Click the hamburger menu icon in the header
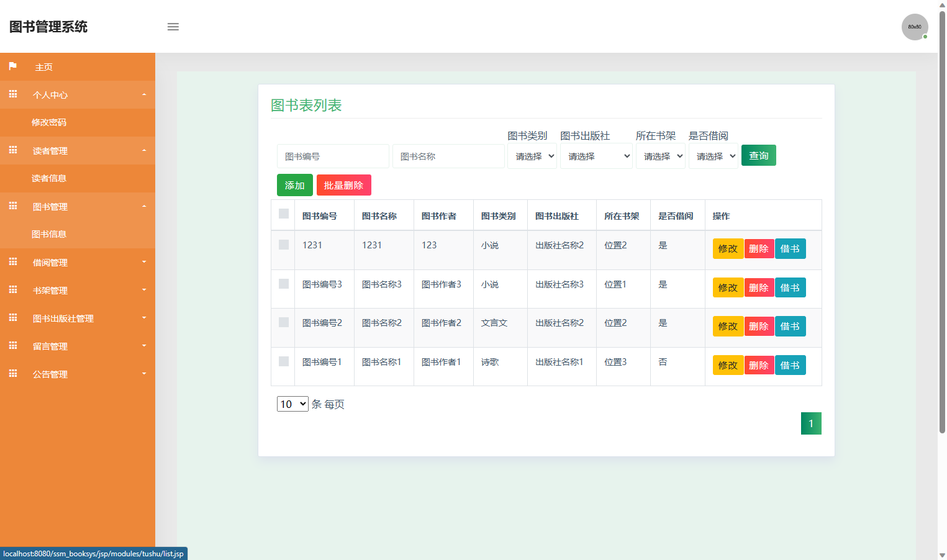The image size is (947, 560). pos(173,27)
